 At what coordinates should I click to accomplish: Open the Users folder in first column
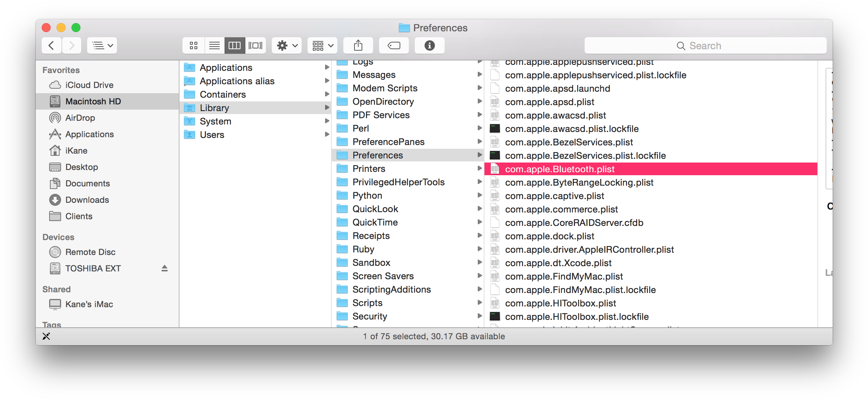pyautogui.click(x=212, y=135)
